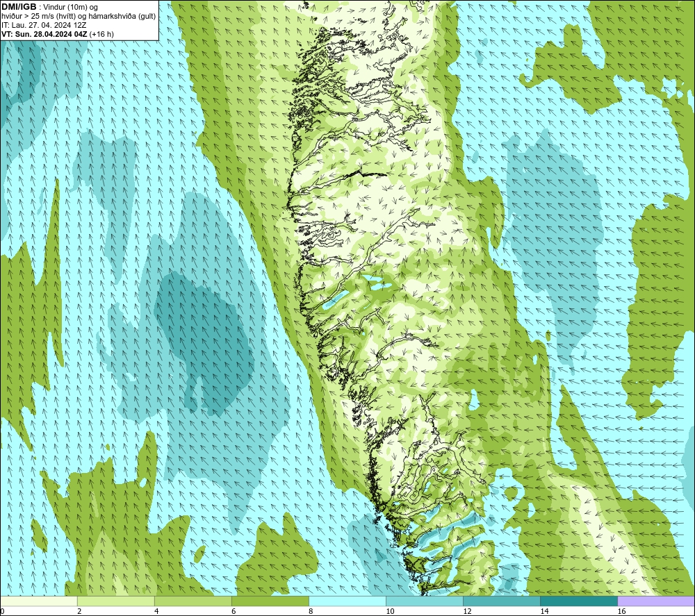Click the 4–6 m/s green legend swatch

[193, 601]
